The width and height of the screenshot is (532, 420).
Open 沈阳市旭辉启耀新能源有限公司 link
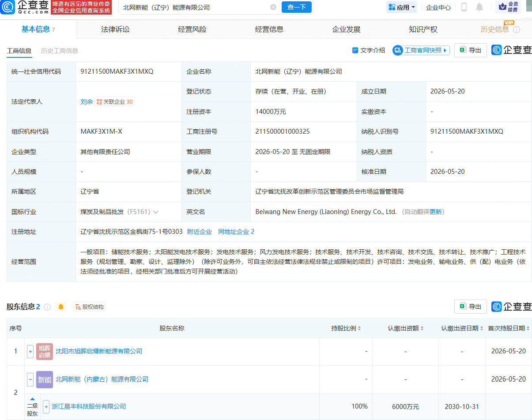tap(99, 351)
